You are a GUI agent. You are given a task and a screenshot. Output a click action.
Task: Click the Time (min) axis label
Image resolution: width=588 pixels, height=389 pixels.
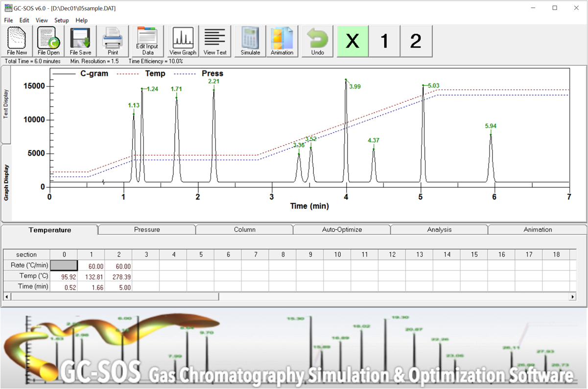tap(309, 206)
